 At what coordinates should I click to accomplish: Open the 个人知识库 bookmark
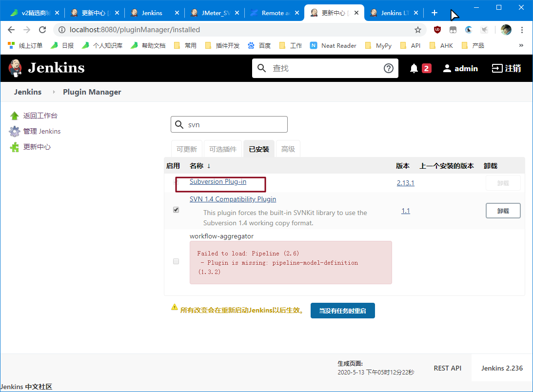[102, 45]
